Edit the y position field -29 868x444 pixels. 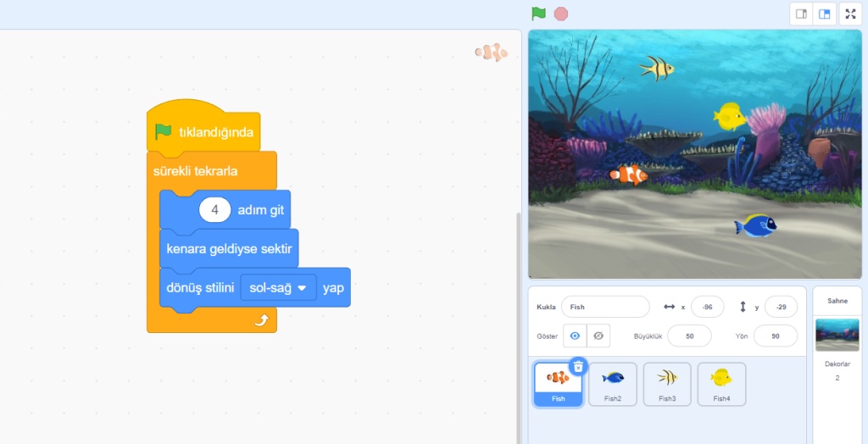(781, 307)
